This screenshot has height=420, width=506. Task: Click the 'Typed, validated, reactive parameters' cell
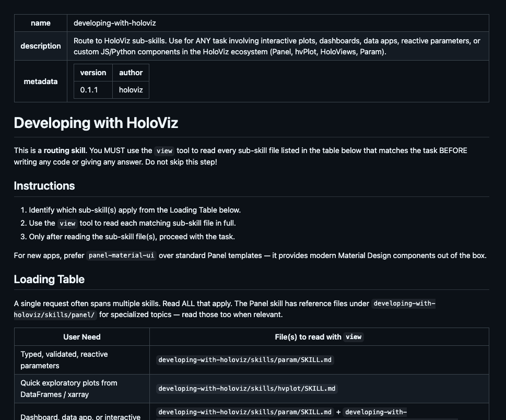(82, 360)
